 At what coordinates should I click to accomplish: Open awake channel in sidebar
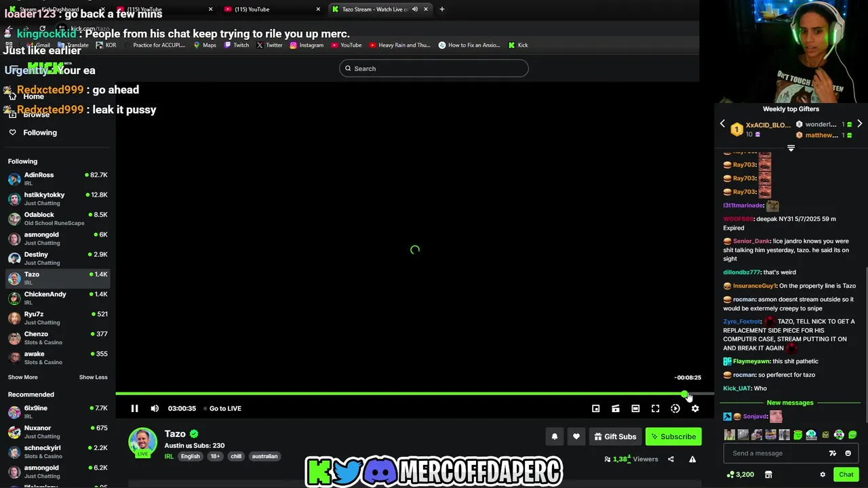click(58, 357)
